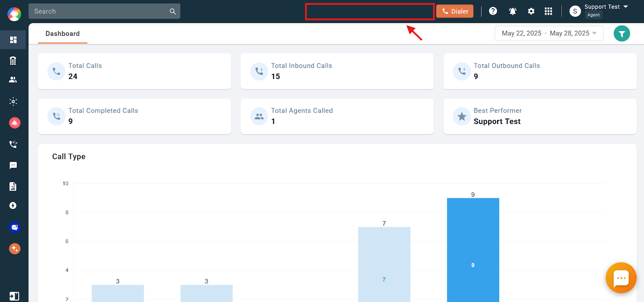
Task: Open the call logs phone-arrows icon in sidebar
Action: coord(13,144)
